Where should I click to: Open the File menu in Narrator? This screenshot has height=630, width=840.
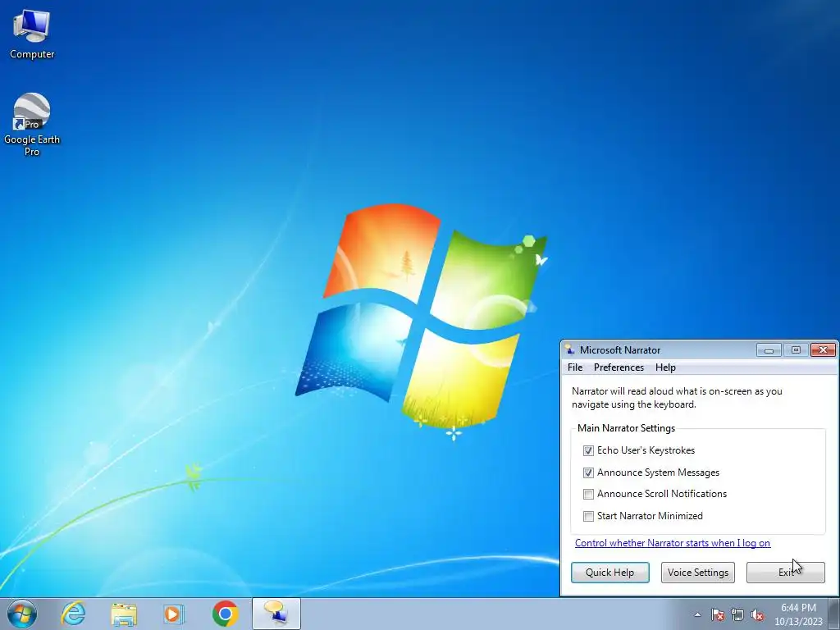coord(575,367)
